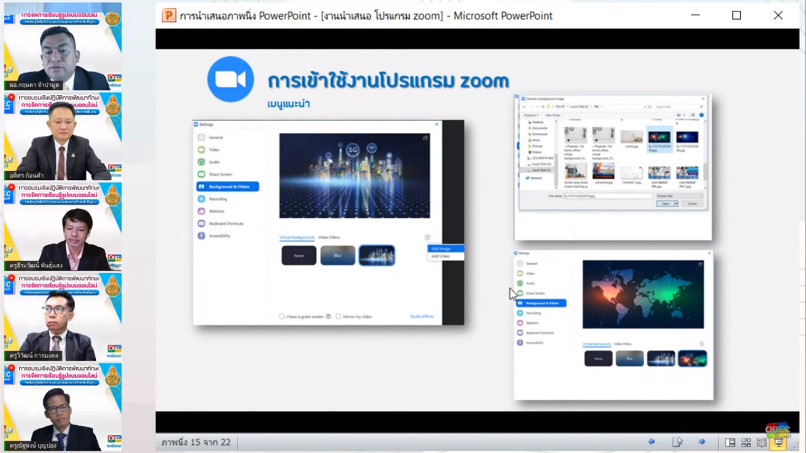The height and width of the screenshot is (453, 806).
Task: Open the Studio Effects link
Action: coord(422,316)
